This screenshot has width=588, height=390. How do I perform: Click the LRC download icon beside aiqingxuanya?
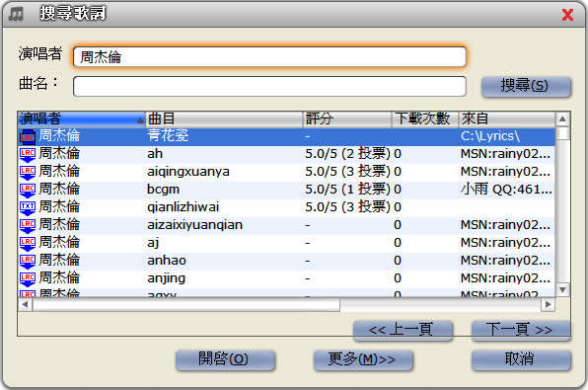click(28, 172)
